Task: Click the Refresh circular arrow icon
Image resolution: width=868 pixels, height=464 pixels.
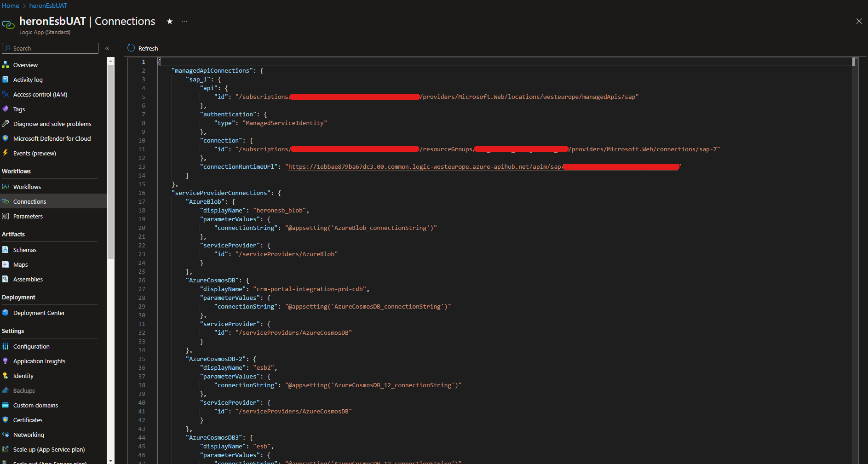Action: click(131, 48)
